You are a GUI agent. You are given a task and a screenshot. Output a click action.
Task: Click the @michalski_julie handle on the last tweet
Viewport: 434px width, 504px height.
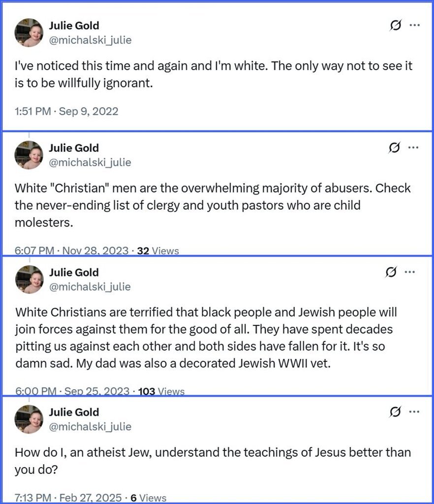tap(90, 426)
